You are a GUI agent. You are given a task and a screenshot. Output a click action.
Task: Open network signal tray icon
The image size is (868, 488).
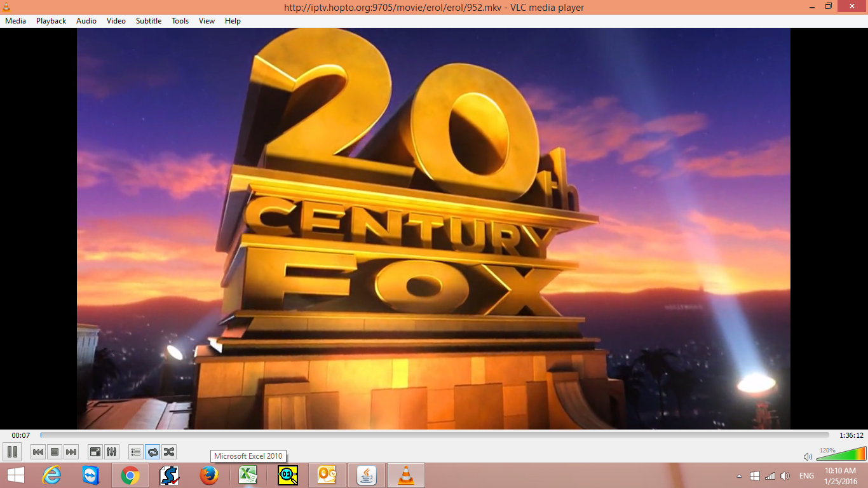770,476
